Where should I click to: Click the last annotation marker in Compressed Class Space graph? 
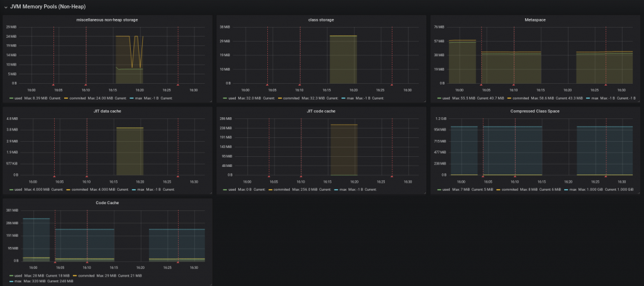606,176
